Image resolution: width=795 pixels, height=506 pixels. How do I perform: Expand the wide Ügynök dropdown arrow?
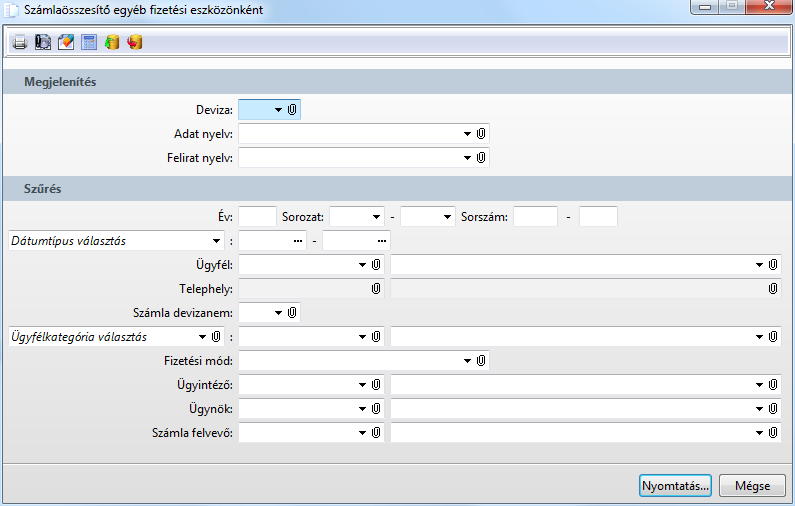(x=760, y=409)
